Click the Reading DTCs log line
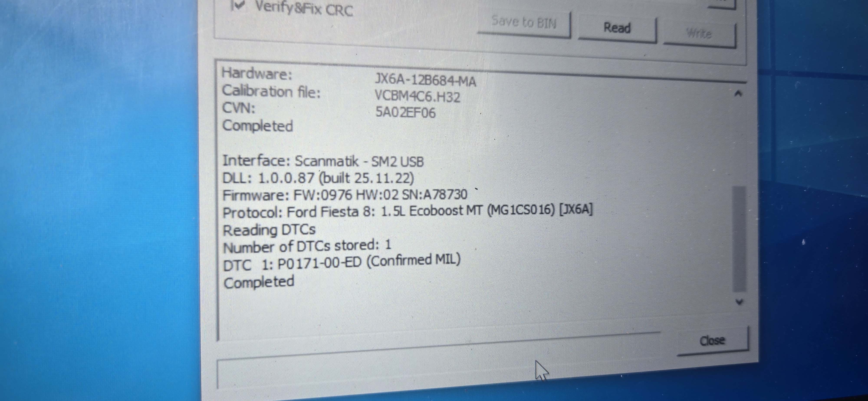Screen dimensions: 868x401 [x=269, y=230]
